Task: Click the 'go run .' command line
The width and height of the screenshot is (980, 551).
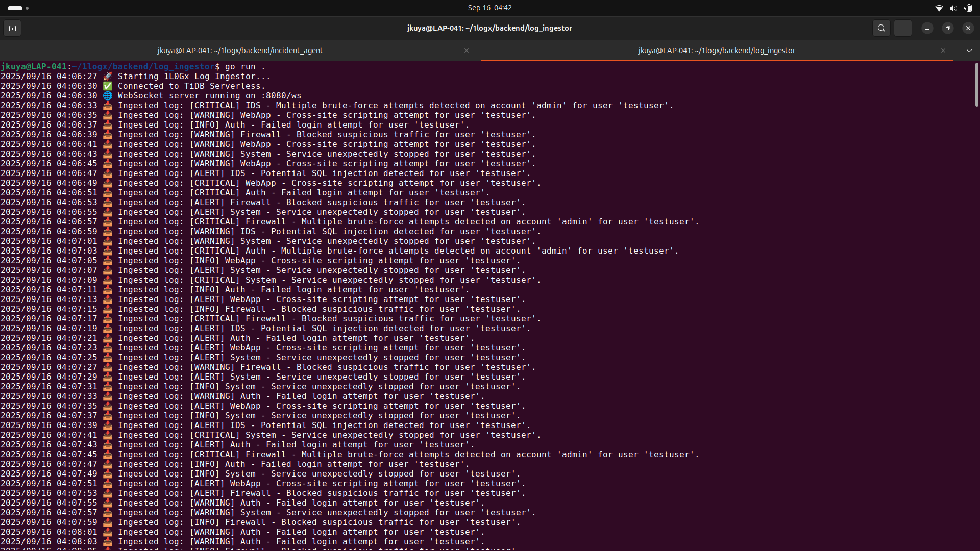Action: tap(245, 66)
